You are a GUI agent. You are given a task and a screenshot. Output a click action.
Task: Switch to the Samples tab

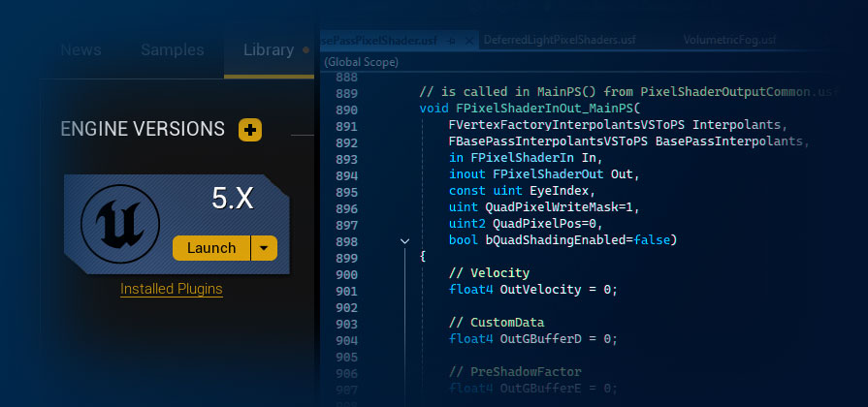click(172, 50)
